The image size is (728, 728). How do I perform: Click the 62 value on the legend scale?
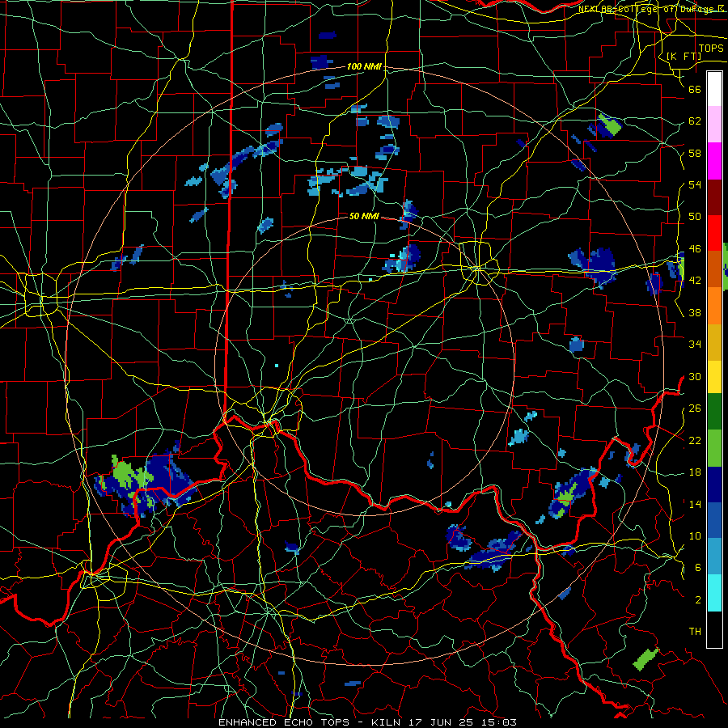click(695, 121)
